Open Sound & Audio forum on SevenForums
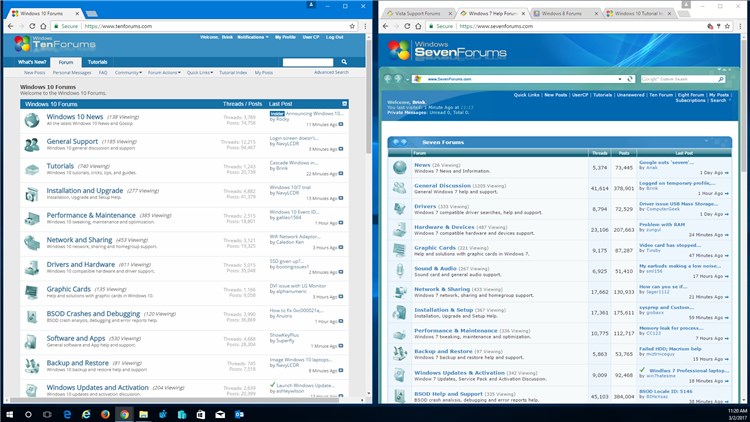 [435, 268]
